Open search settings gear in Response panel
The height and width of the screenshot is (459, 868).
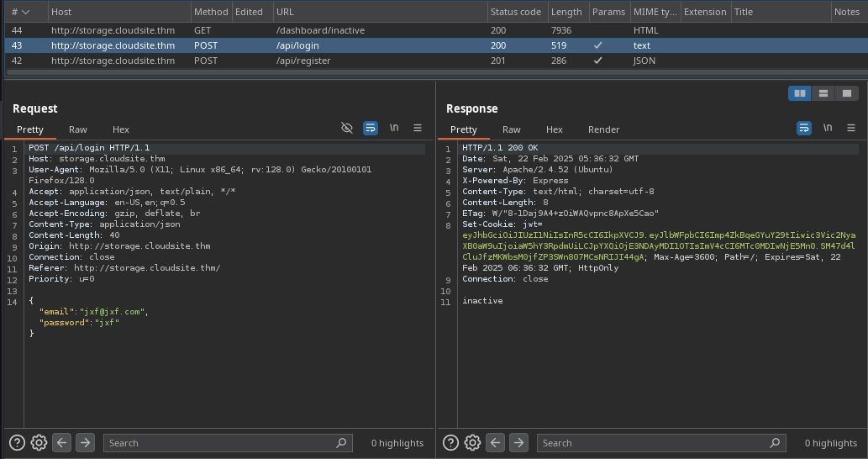pos(472,442)
